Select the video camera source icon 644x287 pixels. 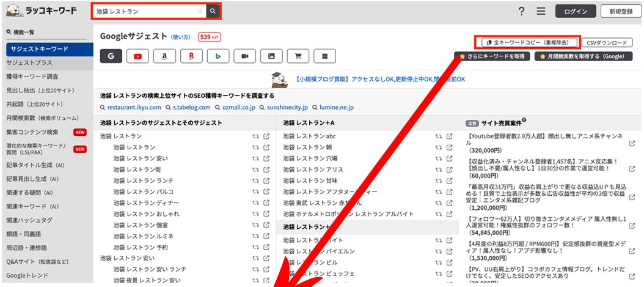[x=245, y=56]
